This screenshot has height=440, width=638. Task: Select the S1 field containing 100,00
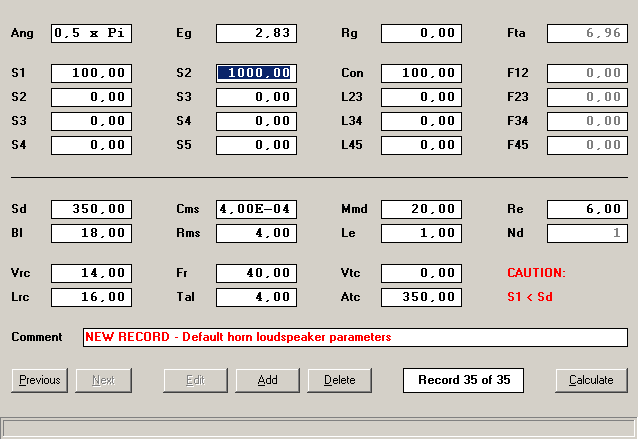click(x=91, y=73)
